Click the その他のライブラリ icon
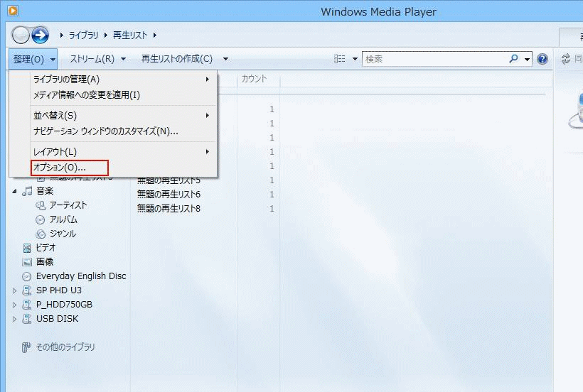 pos(26,347)
